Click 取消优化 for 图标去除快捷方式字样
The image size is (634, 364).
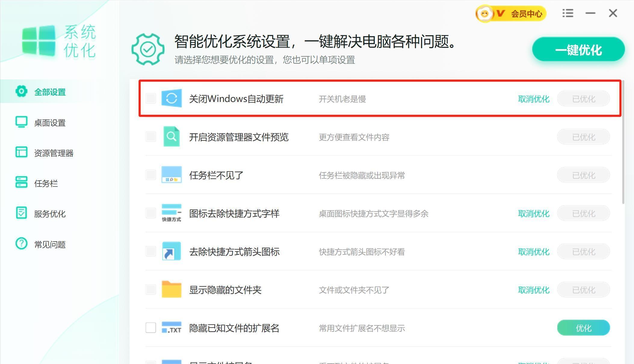coord(534,214)
